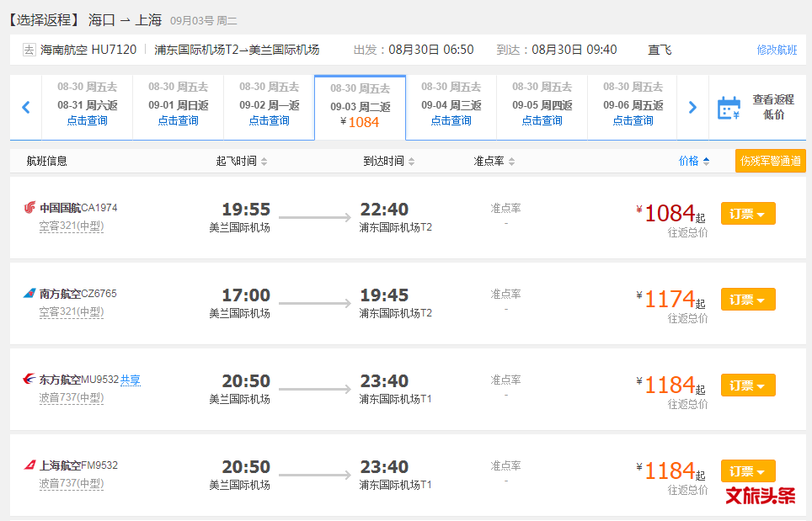This screenshot has width=812, height=521.
Task: Open the 伤残军警通道 button
Action: click(770, 161)
